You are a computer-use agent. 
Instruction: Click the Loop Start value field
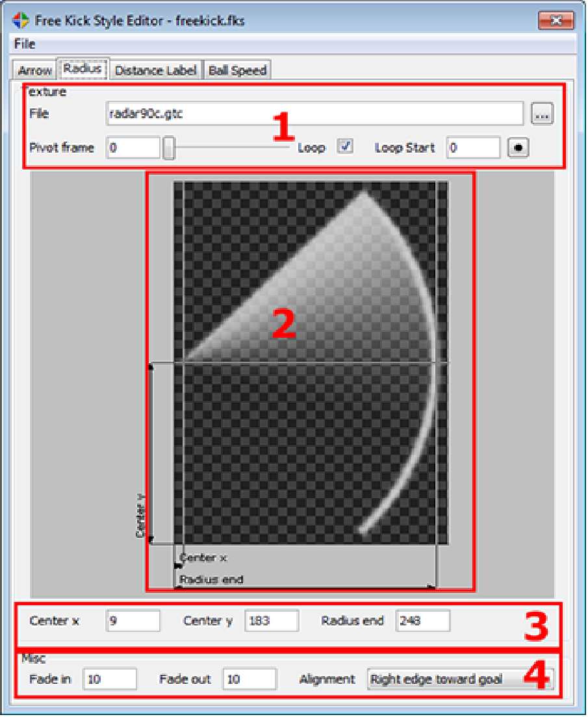[473, 147]
